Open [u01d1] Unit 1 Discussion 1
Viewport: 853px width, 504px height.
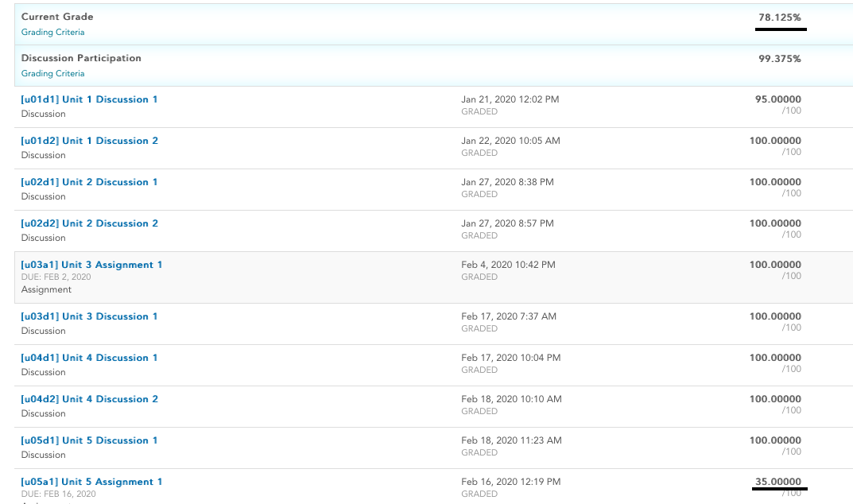[x=89, y=99]
